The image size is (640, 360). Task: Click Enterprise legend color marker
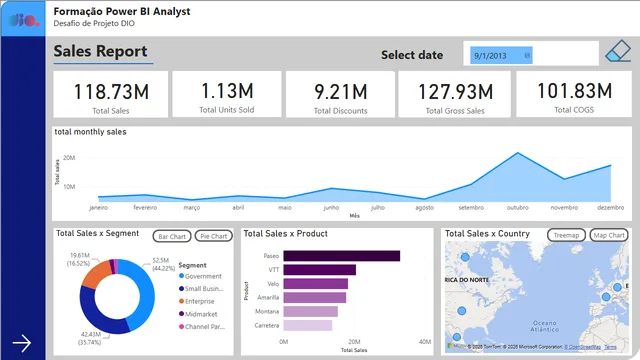tap(181, 301)
